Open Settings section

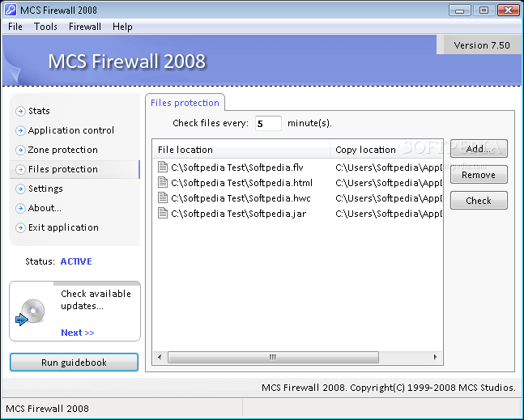pos(45,189)
